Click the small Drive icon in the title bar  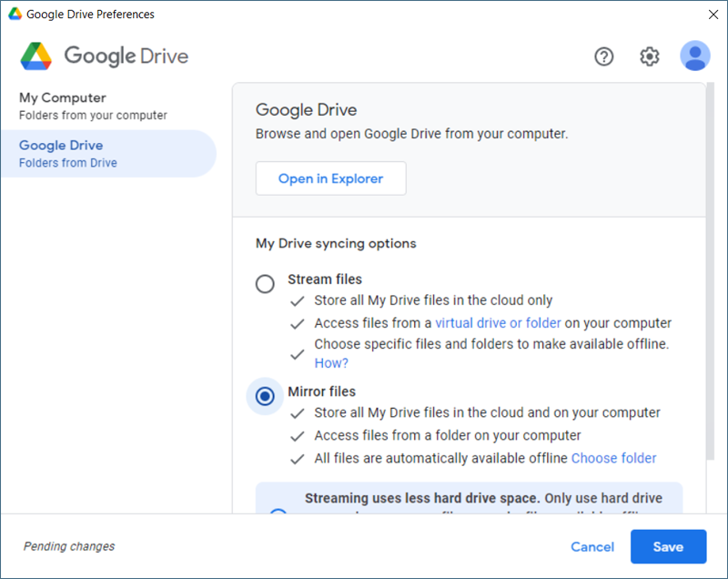(x=15, y=14)
